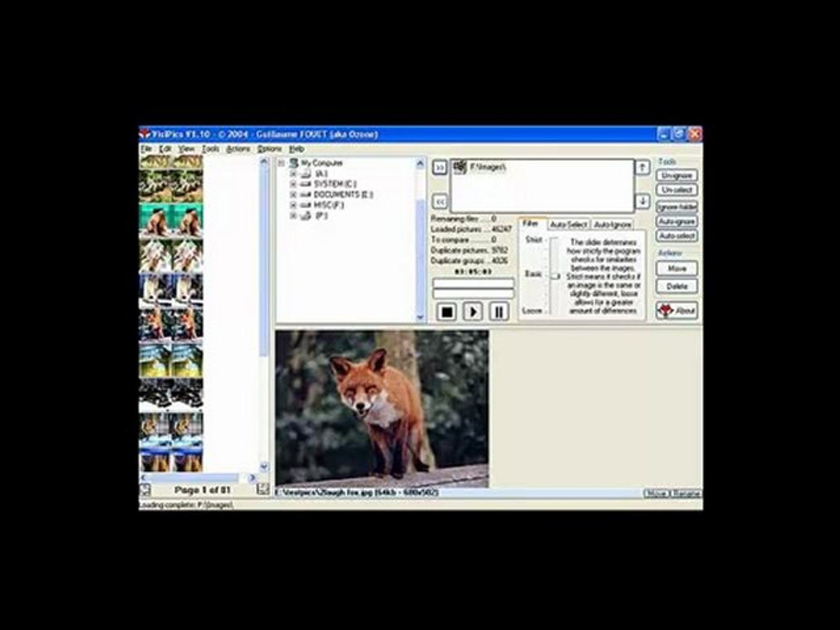Screen dimensions: 840x630
Task: Click the VisiPics title bar app icon
Action: point(145,134)
